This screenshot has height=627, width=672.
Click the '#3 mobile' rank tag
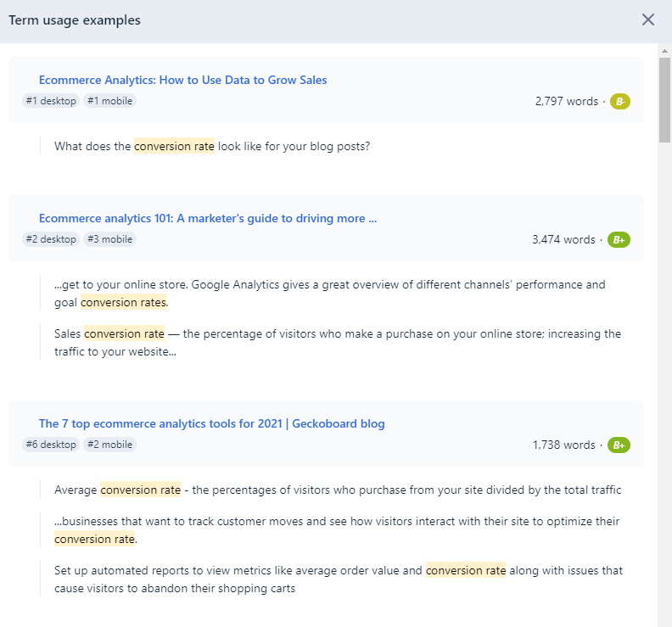109,239
